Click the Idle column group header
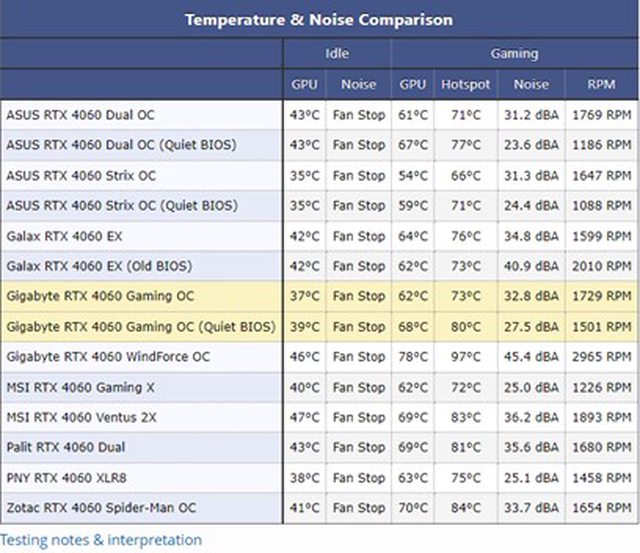Screen dimensions: 640x553 (337, 53)
